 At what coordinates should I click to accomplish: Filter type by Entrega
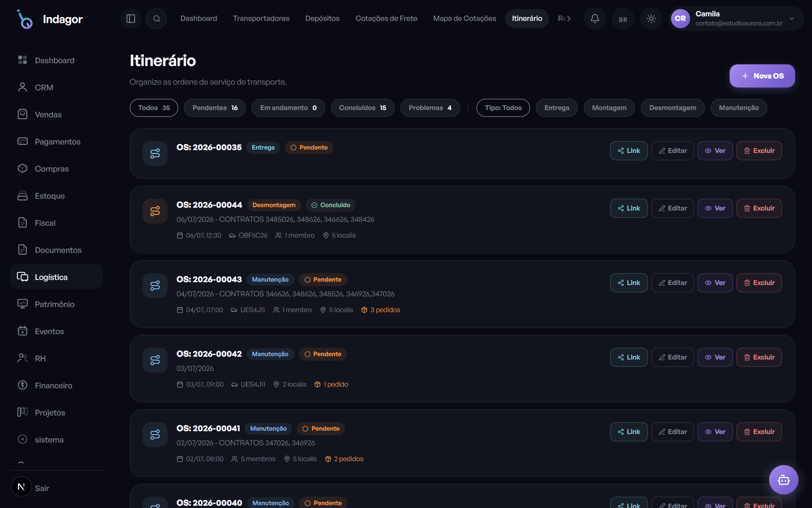point(557,108)
